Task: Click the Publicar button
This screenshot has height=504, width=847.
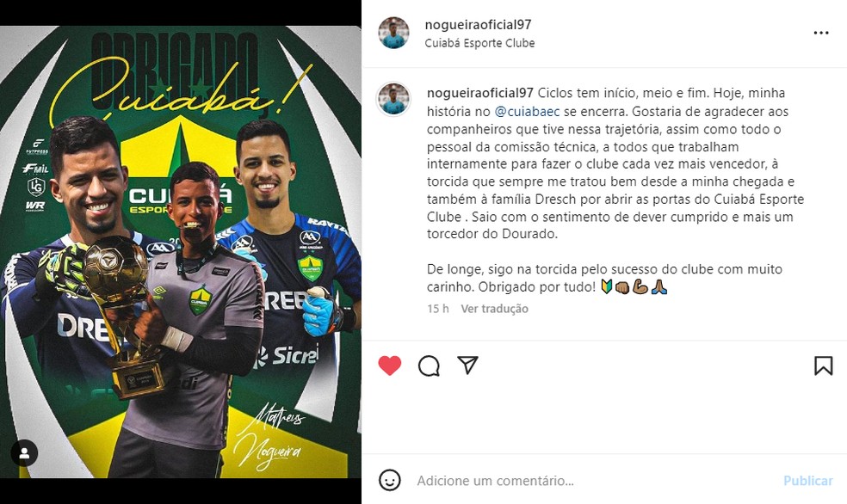Action: tap(808, 480)
